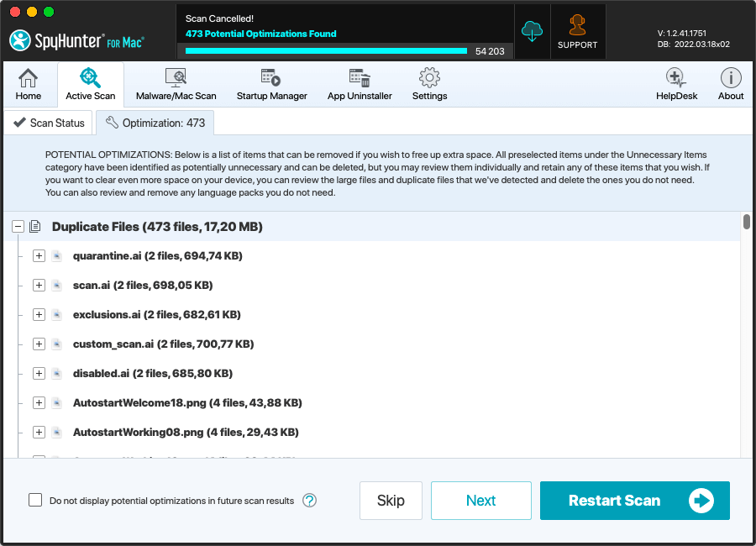
Task: Collapse the Duplicate Files group
Action: (x=18, y=227)
